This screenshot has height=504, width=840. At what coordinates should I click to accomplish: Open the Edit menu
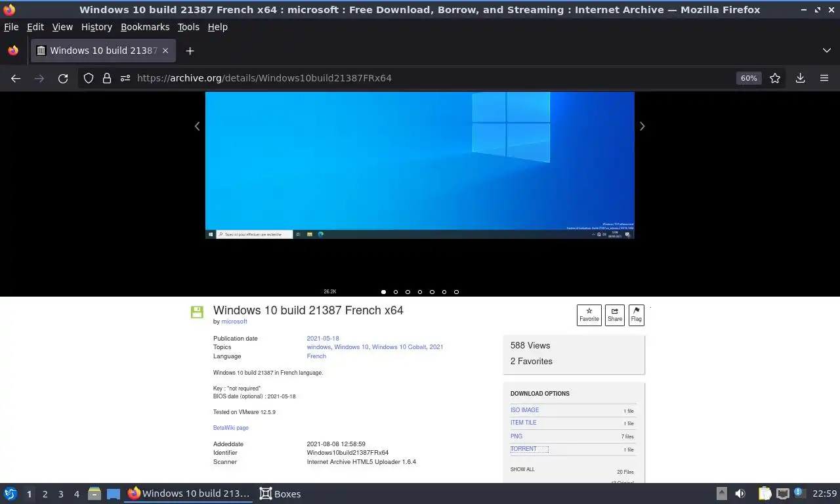coord(35,27)
